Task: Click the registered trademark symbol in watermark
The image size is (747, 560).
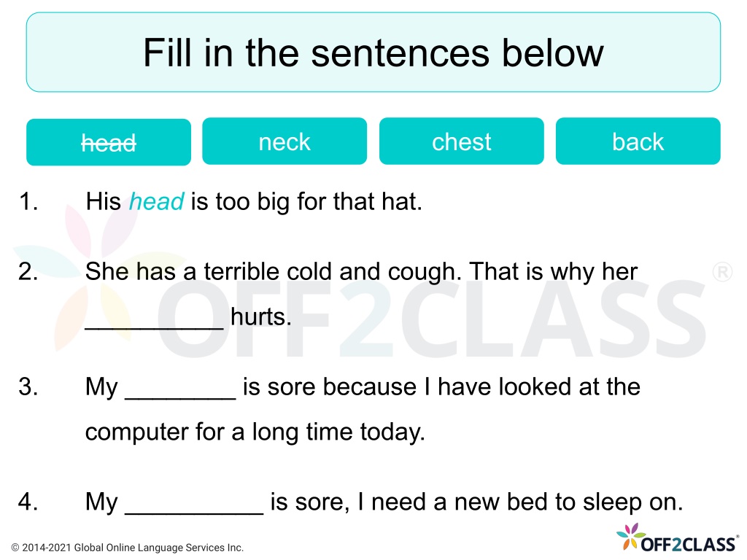Action: pos(722,272)
